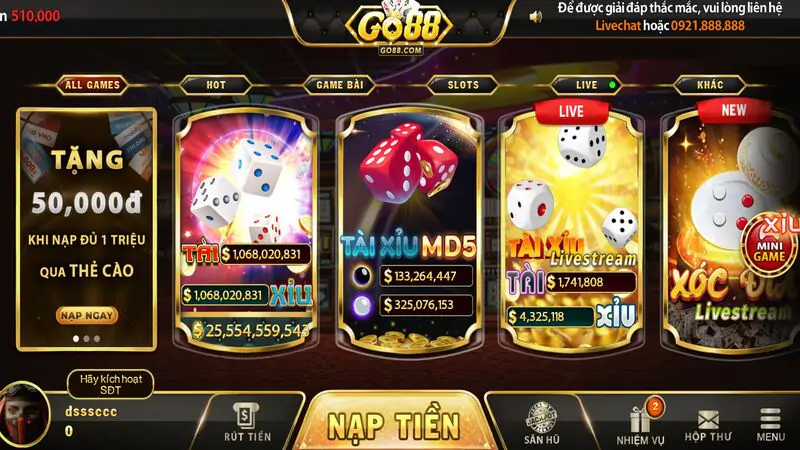Open the LIVE tab
This screenshot has width=800, height=450.
tap(586, 85)
